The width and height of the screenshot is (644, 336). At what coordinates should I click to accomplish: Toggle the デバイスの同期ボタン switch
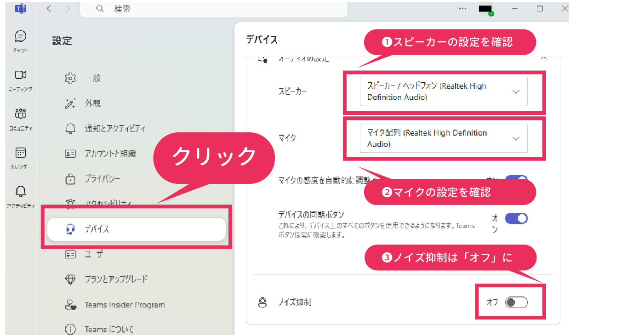pos(516,218)
